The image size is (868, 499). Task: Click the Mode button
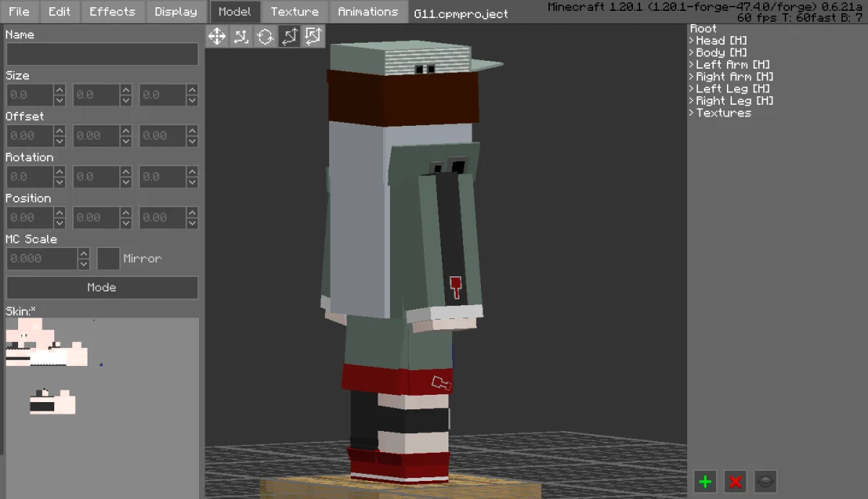click(x=102, y=287)
